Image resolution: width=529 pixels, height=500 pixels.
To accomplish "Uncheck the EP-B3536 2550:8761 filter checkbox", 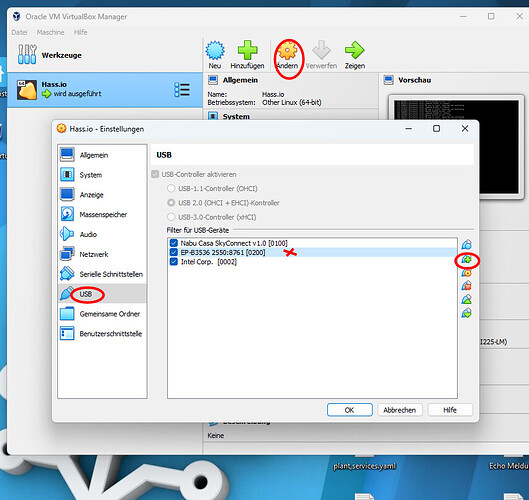I will tap(174, 252).
